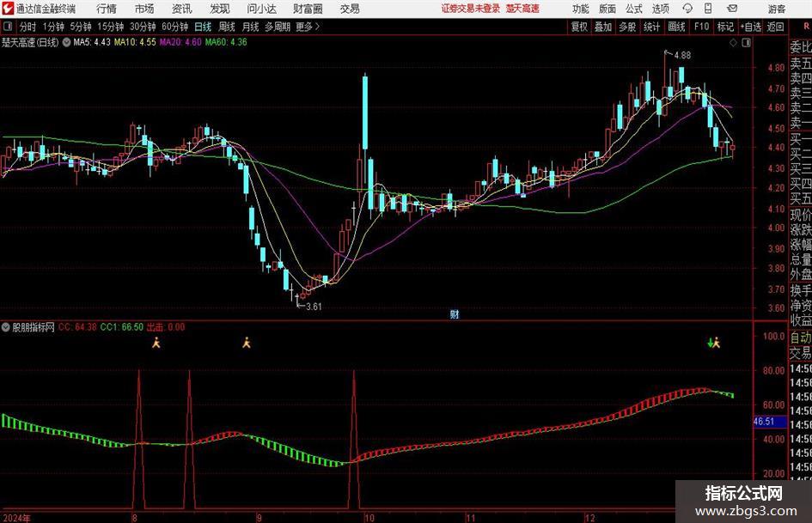Click the gear icon beside 股朋指标网
The image size is (812, 523).
click(6, 326)
